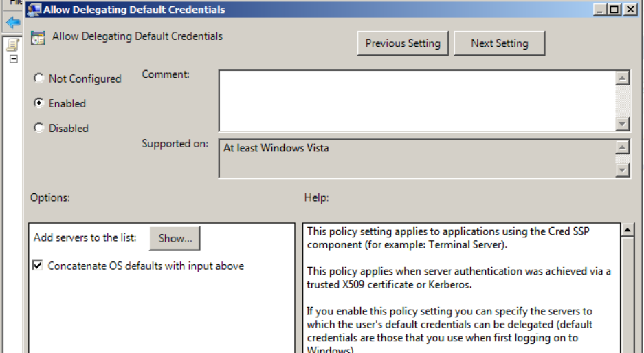The width and height of the screenshot is (644, 353).
Task: Click the back arrow in the background window
Action: pyautogui.click(x=12, y=23)
